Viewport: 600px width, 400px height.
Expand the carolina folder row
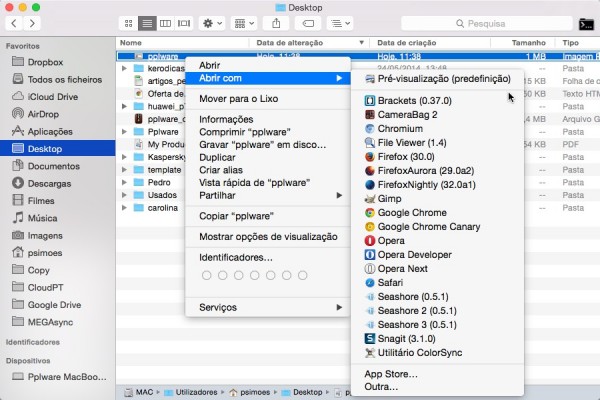(124, 208)
